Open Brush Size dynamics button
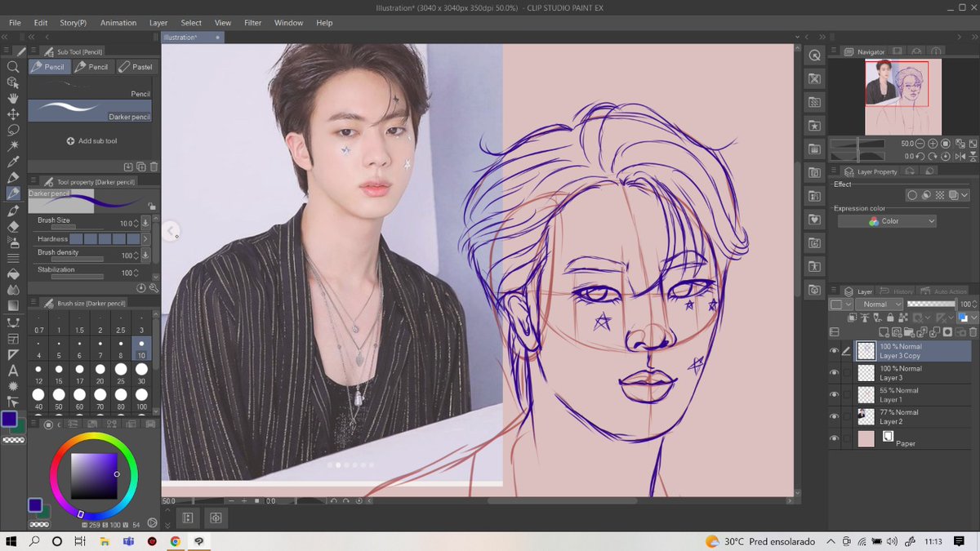Image resolution: width=980 pixels, height=551 pixels. (145, 223)
